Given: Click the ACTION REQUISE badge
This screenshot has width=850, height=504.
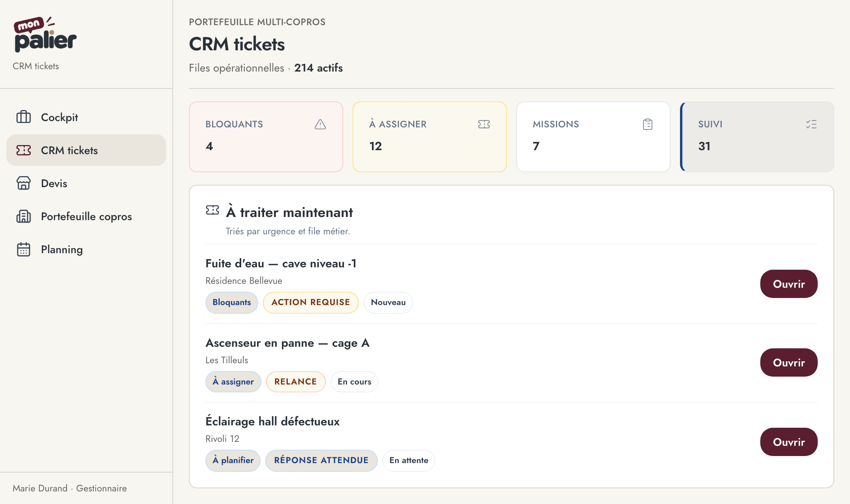Looking at the screenshot, I should coord(310,302).
